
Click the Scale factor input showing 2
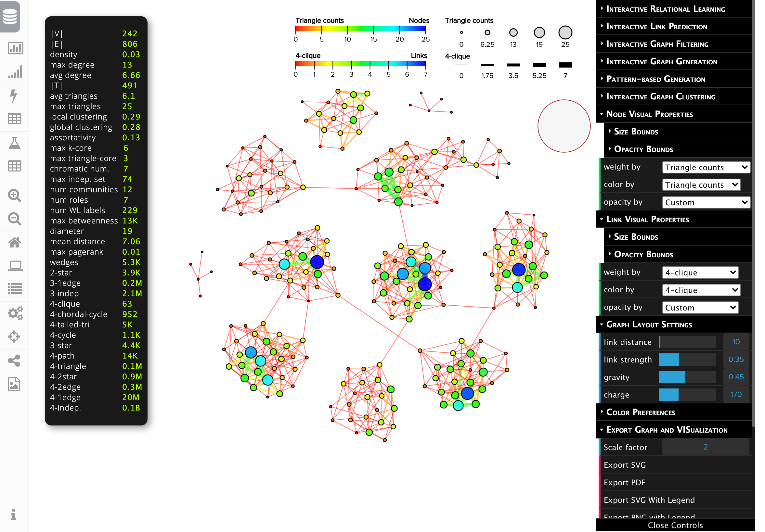pyautogui.click(x=706, y=448)
